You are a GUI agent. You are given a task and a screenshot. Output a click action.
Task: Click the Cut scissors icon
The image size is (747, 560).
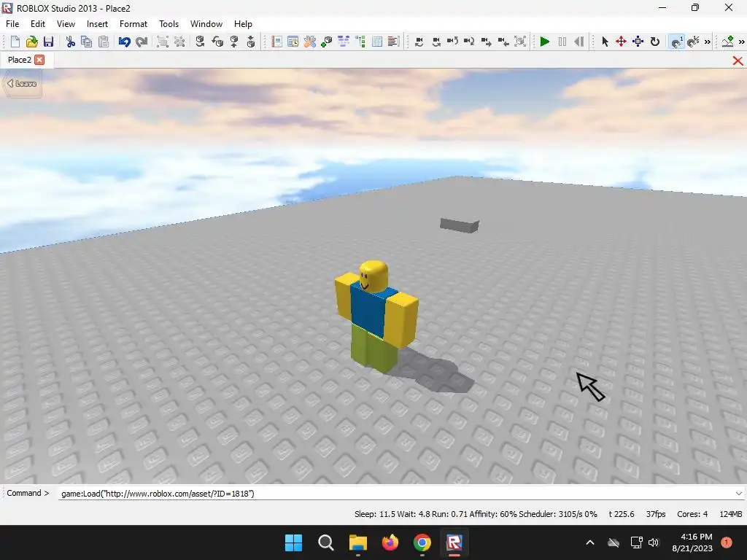(x=71, y=42)
